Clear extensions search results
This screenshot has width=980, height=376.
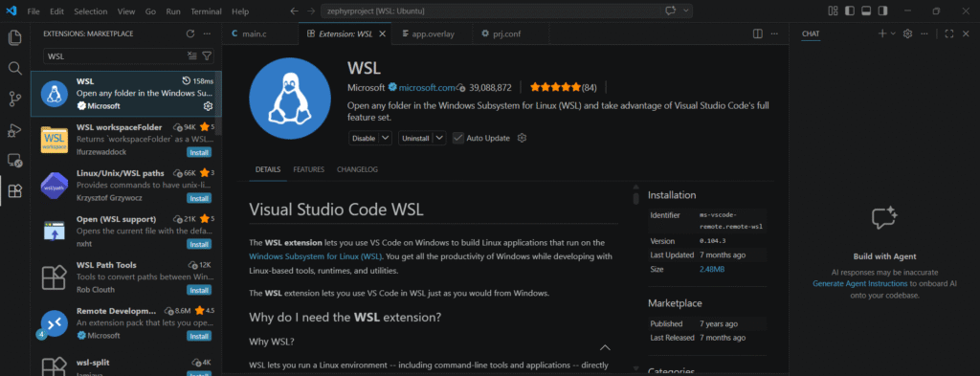(192, 56)
